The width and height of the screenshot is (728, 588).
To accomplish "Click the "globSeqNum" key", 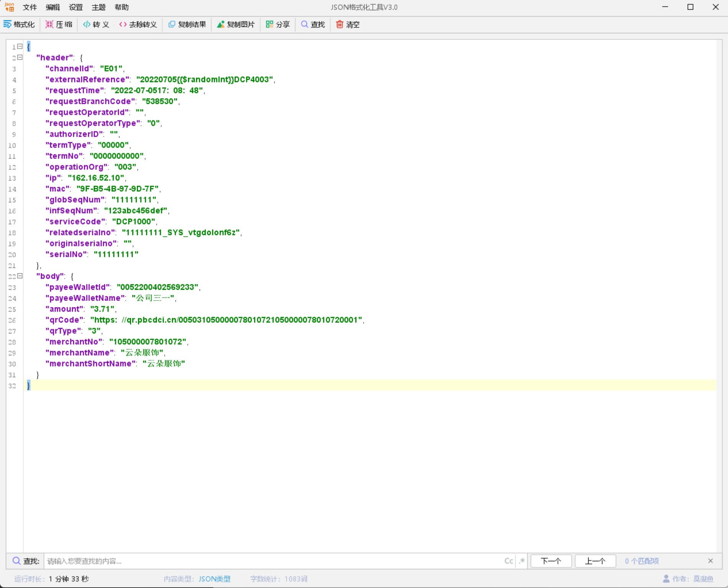I will click(x=75, y=200).
